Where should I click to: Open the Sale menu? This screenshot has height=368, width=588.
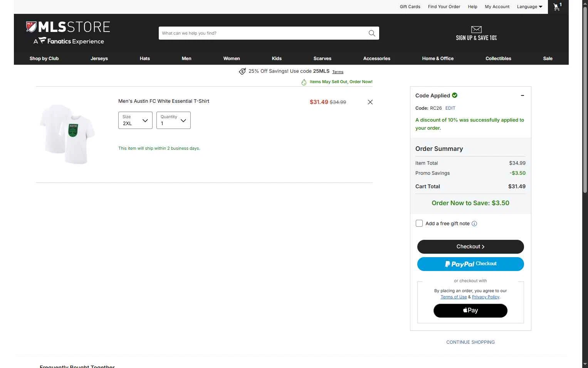[x=548, y=59]
